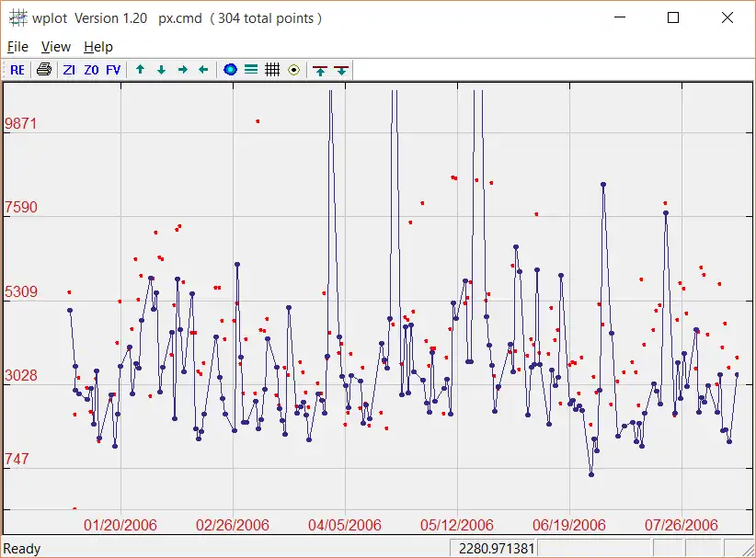Minimize the wplot window

620,17
